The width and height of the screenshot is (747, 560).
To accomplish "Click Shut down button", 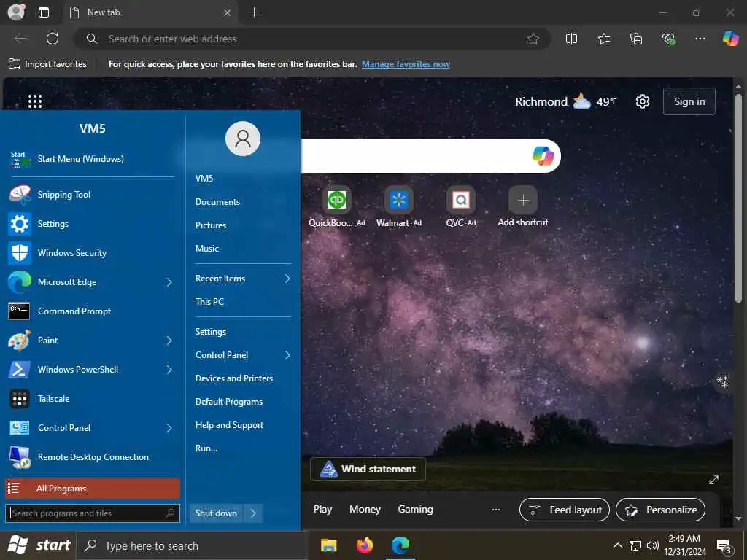I will pyautogui.click(x=216, y=513).
